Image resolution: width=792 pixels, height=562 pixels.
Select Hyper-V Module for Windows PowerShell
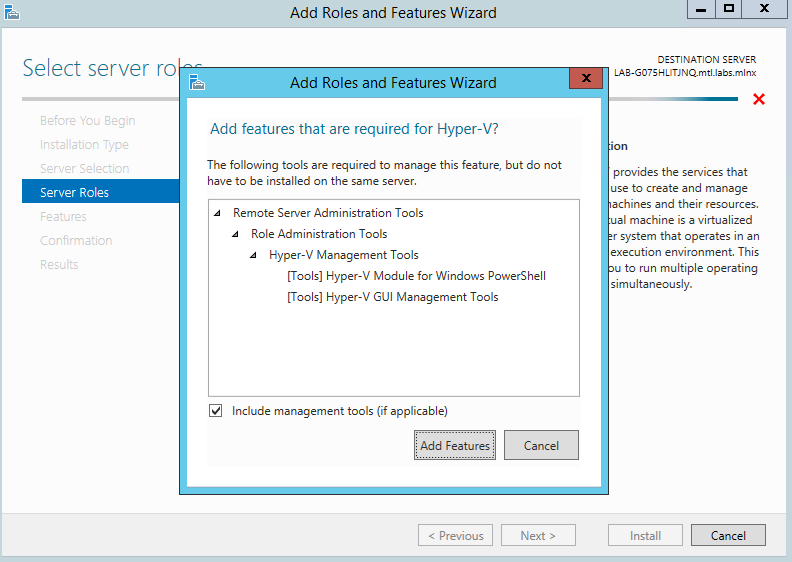pos(416,276)
